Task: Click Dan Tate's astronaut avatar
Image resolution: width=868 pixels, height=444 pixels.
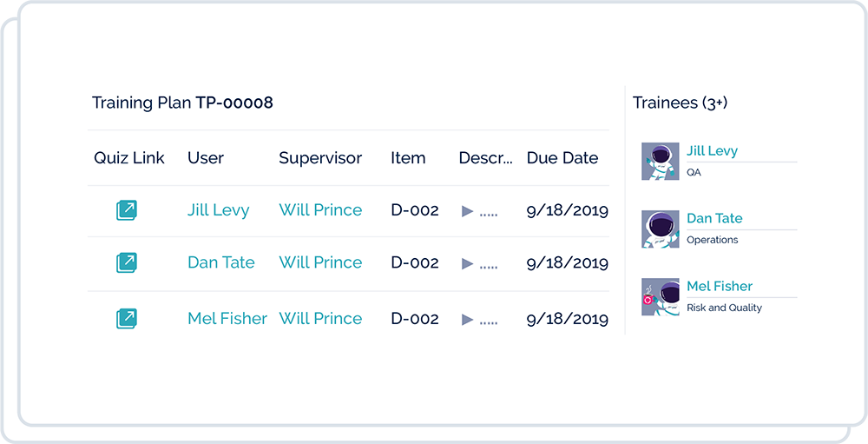Action: [x=660, y=229]
